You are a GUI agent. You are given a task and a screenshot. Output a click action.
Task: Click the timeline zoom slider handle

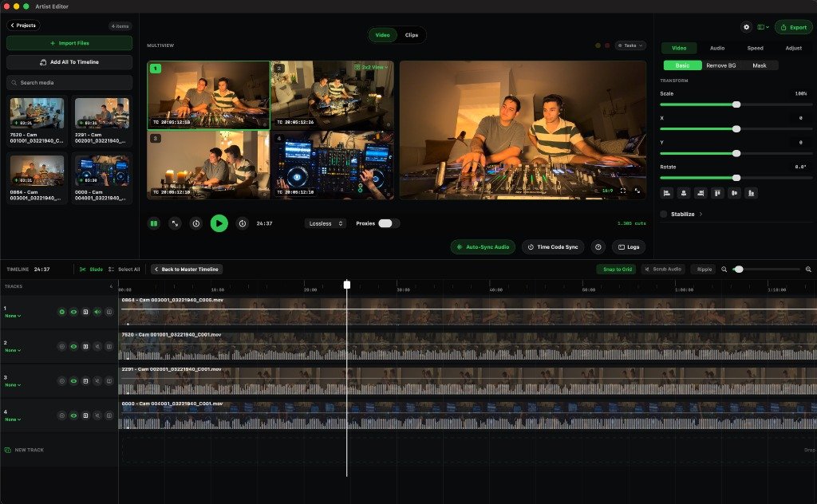click(x=739, y=270)
